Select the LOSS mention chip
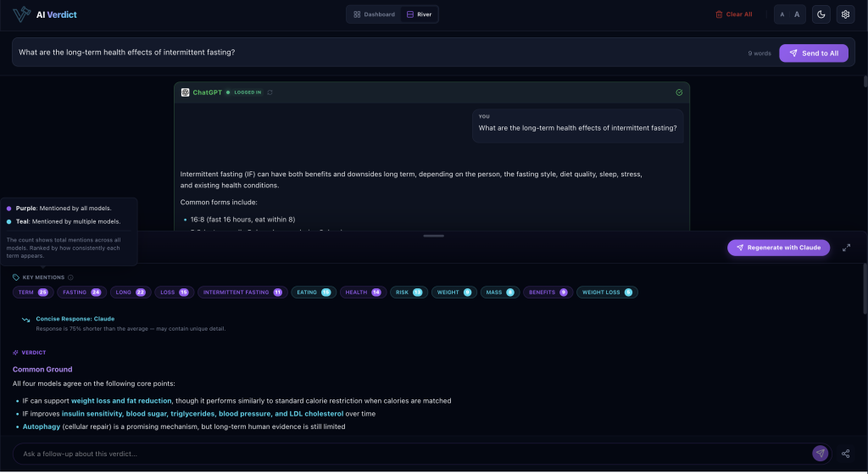This screenshot has width=868, height=474. pyautogui.click(x=174, y=293)
